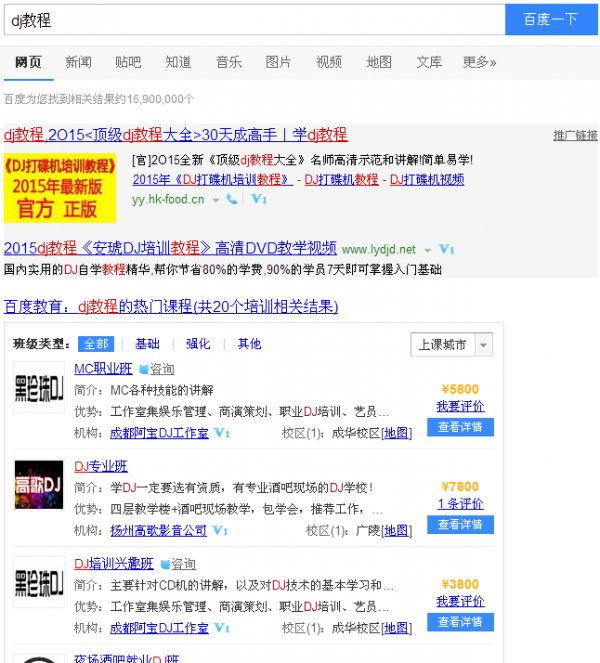Open the 高歌DJ thumbnail image
The height and width of the screenshot is (663, 600).
(x=39, y=485)
